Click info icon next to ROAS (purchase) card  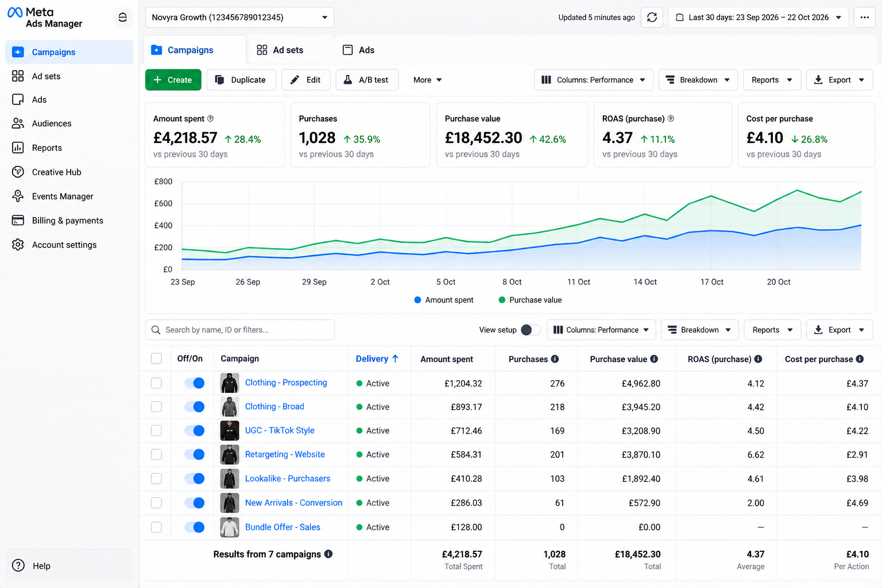click(671, 118)
